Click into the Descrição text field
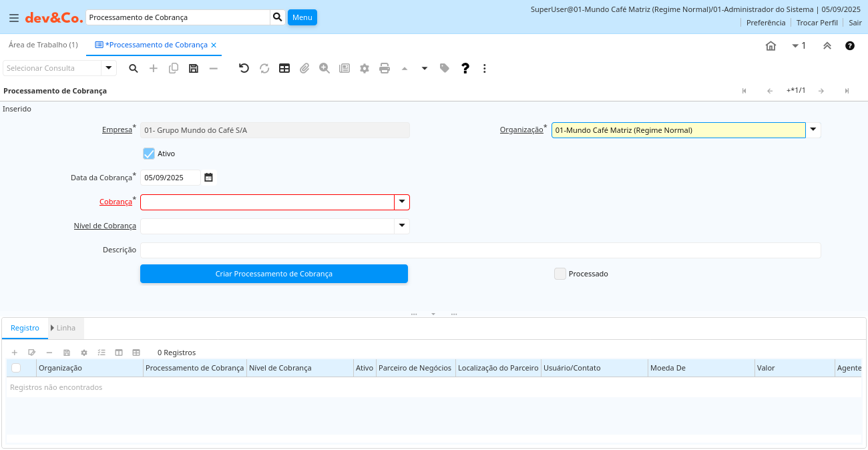 coord(480,250)
